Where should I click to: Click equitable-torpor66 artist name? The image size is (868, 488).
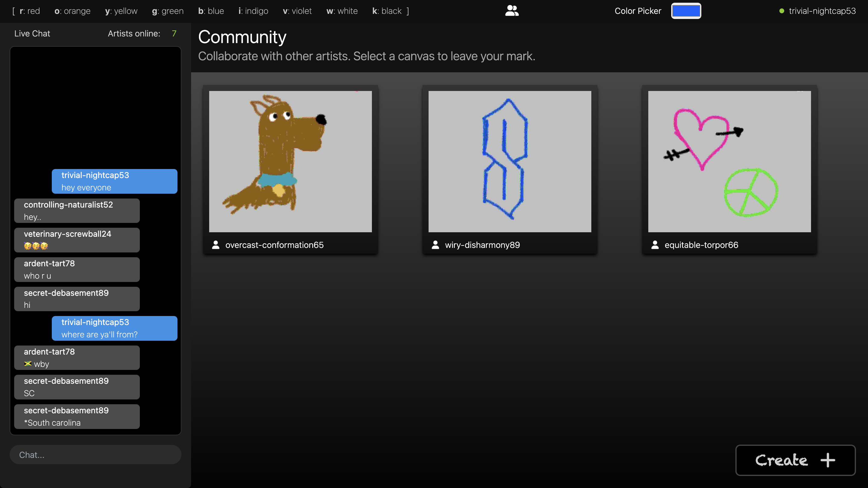coord(701,245)
